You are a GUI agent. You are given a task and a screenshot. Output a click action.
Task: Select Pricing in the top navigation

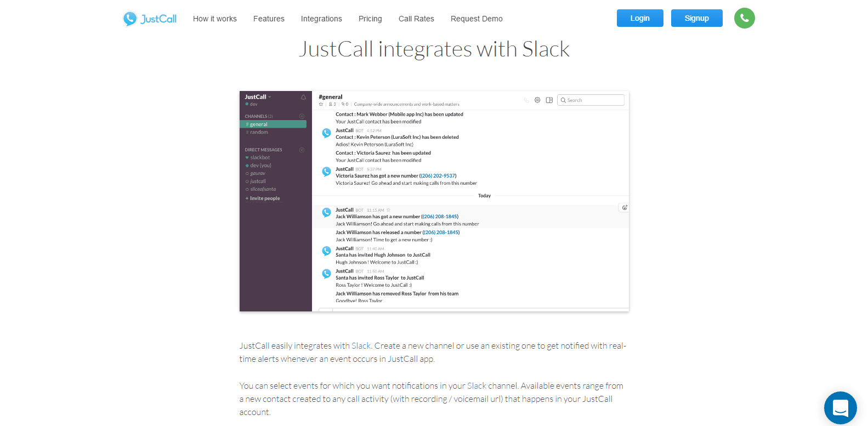pos(370,19)
